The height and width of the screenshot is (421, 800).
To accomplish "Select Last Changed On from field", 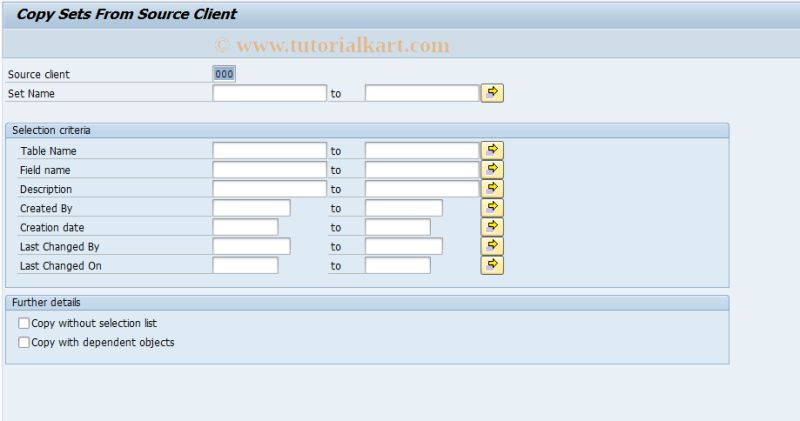I will 245,265.
